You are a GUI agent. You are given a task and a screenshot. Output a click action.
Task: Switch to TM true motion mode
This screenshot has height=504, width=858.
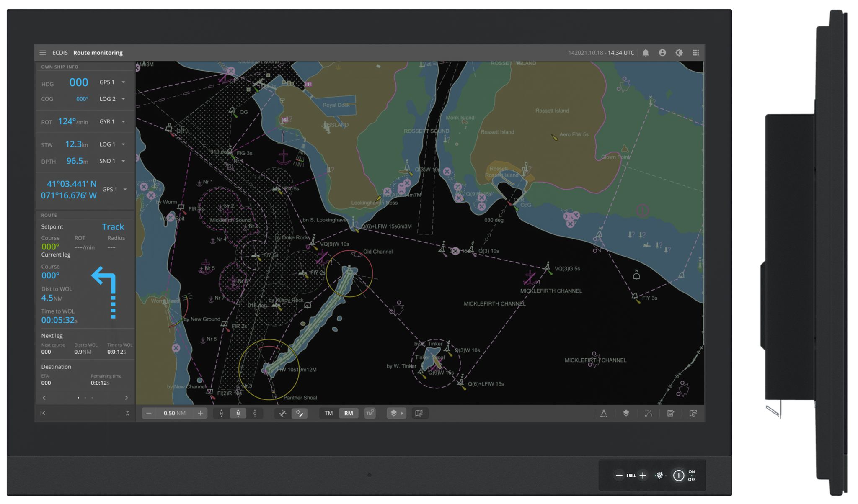coord(328,413)
